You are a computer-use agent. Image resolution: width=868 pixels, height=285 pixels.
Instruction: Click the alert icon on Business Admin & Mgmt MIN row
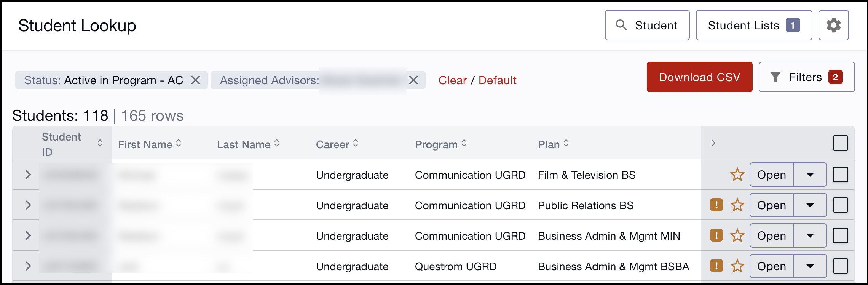pos(716,235)
